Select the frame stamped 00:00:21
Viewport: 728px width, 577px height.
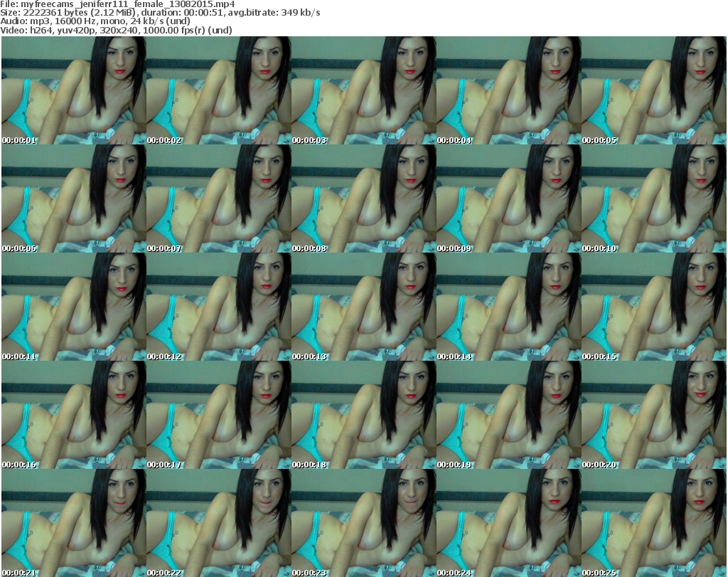tap(74, 523)
